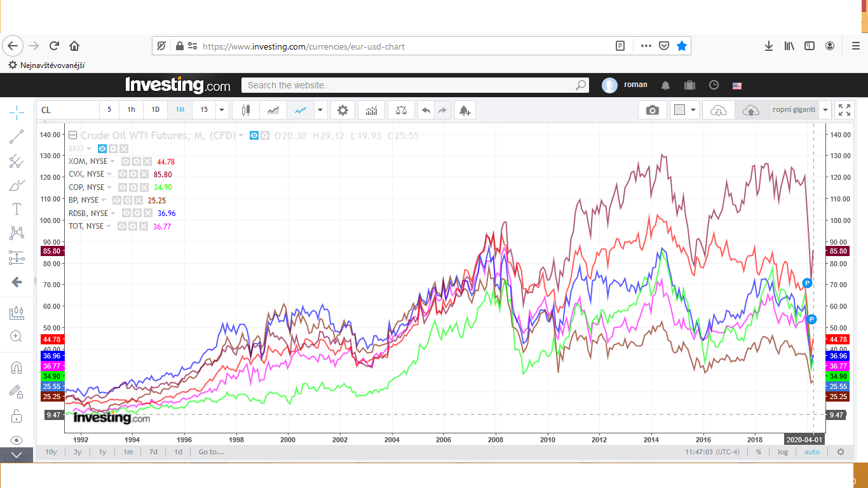Select the trend line drawing tool

coord(17,136)
